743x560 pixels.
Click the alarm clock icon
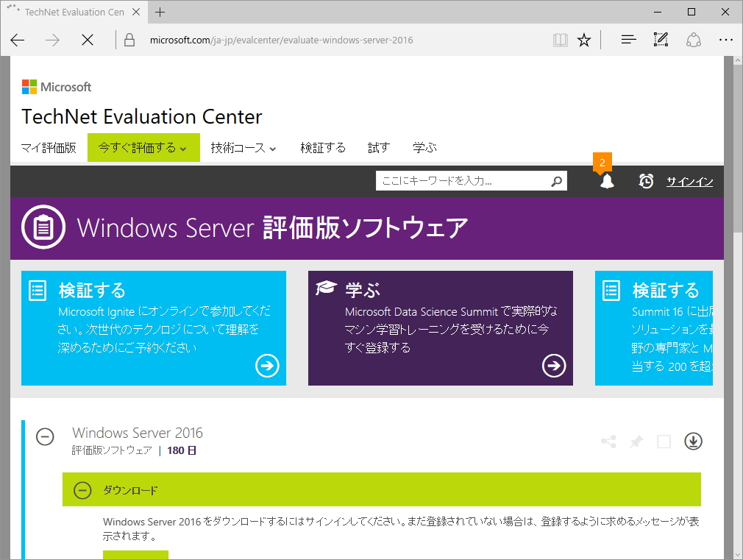click(646, 181)
